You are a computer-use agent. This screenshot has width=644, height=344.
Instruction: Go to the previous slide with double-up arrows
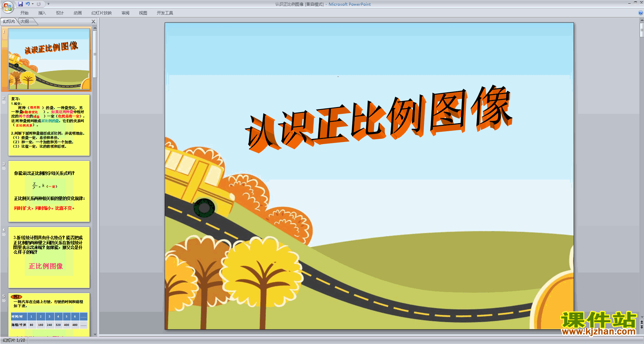tap(642, 322)
